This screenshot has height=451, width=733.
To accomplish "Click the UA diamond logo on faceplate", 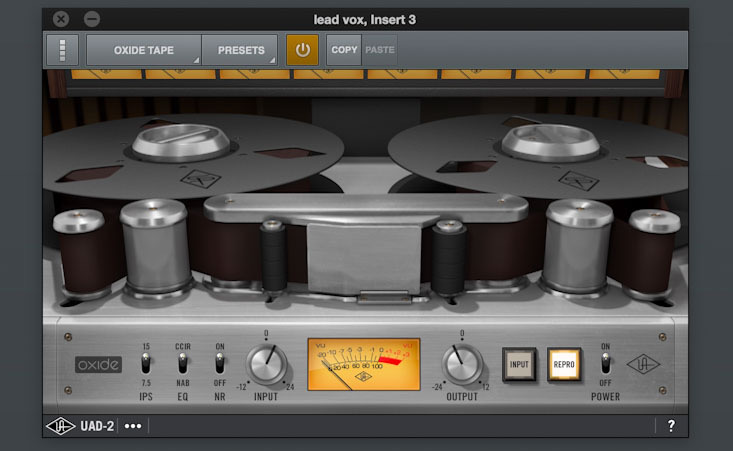I will pyautogui.click(x=643, y=365).
